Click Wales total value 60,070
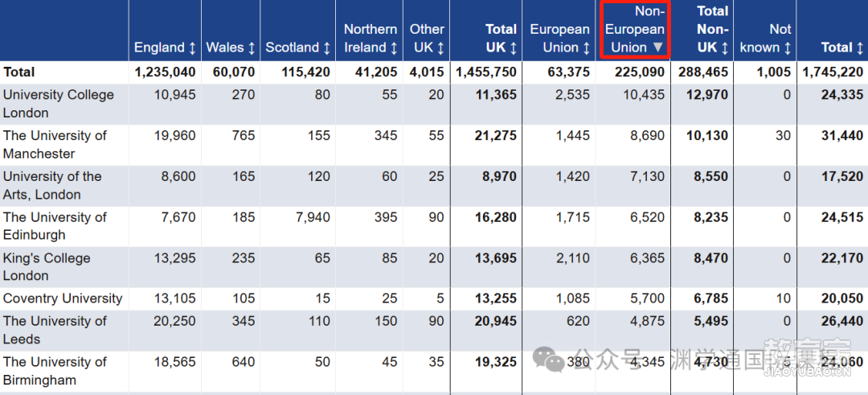The width and height of the screenshot is (868, 395). tap(233, 72)
